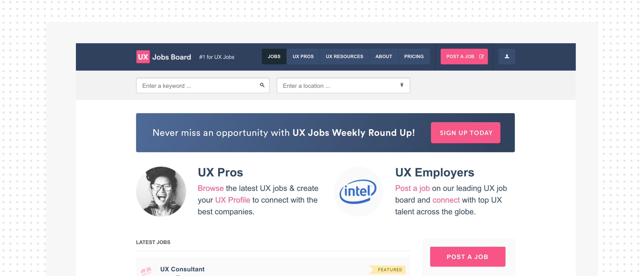The width and height of the screenshot is (644, 276).
Task: Click the location input field
Action: (x=343, y=85)
